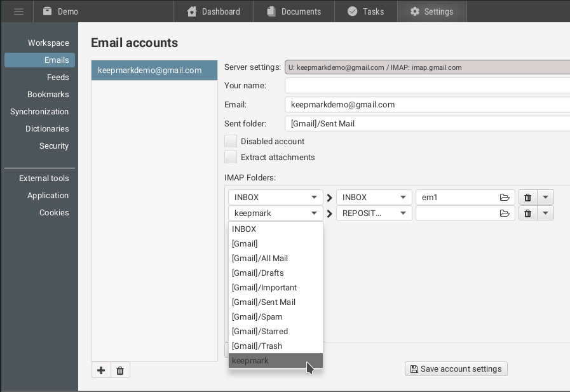
Task: Delete the INBOX IMAP folder row
Action: pos(528,198)
